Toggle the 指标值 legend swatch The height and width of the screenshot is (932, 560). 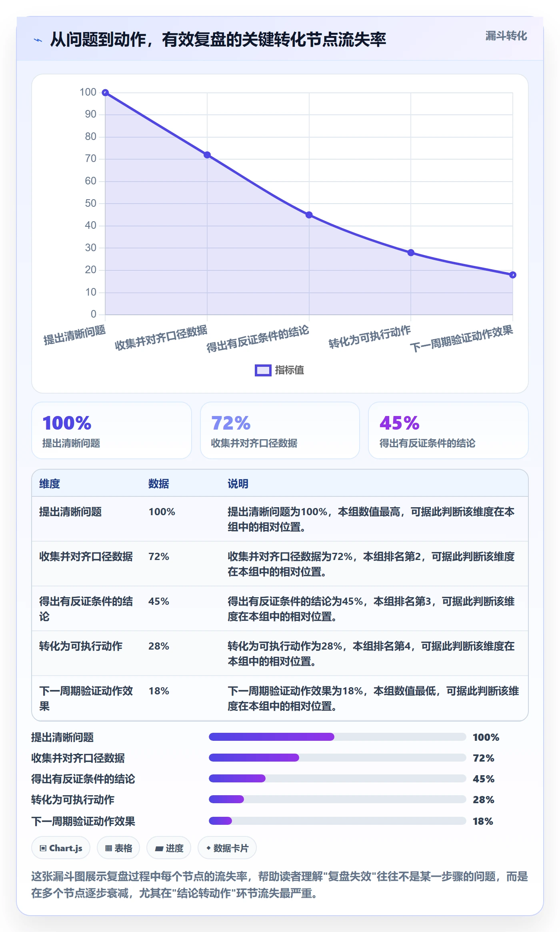coord(263,370)
